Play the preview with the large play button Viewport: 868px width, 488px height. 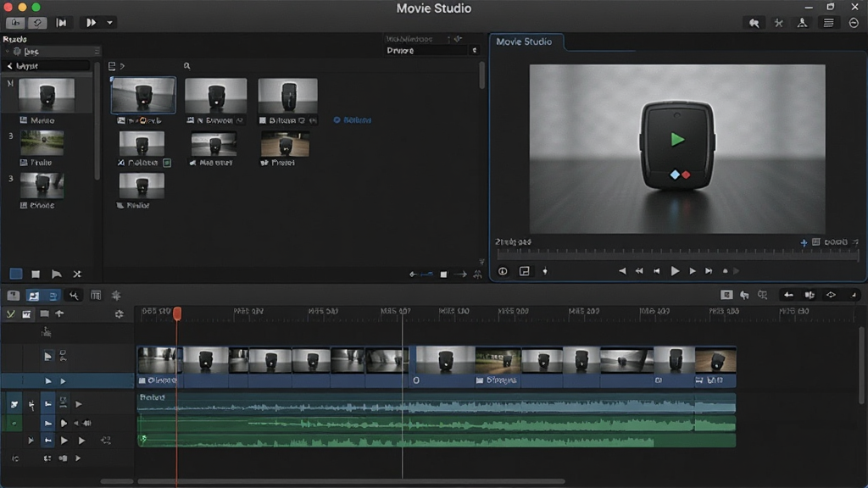click(675, 271)
